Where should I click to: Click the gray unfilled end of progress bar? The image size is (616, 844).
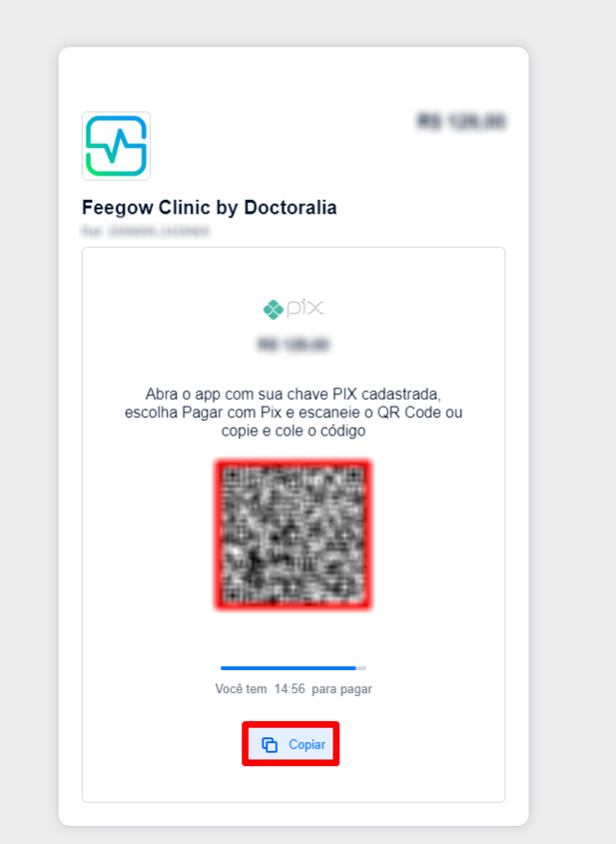coord(361,668)
